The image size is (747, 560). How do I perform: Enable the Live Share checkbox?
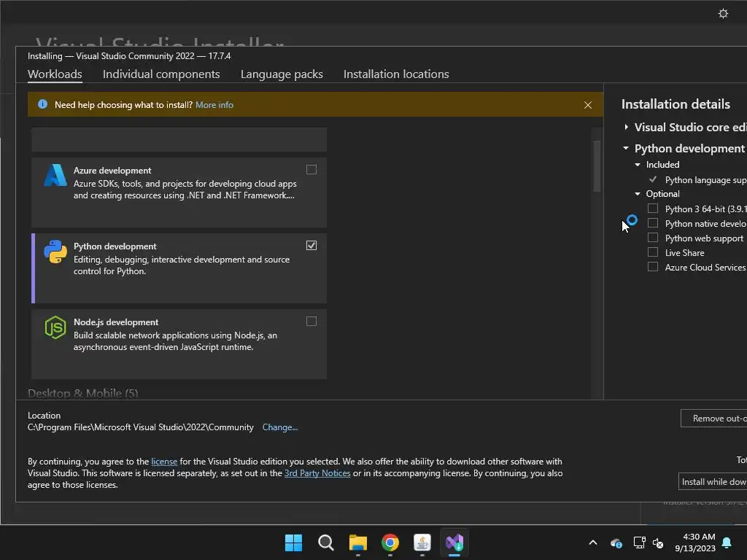click(653, 252)
